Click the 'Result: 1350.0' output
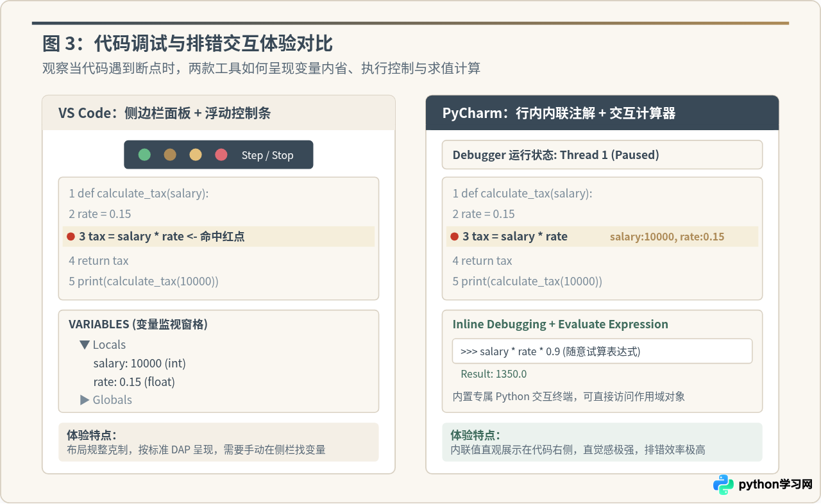This screenshot has height=504, width=821. tap(494, 374)
